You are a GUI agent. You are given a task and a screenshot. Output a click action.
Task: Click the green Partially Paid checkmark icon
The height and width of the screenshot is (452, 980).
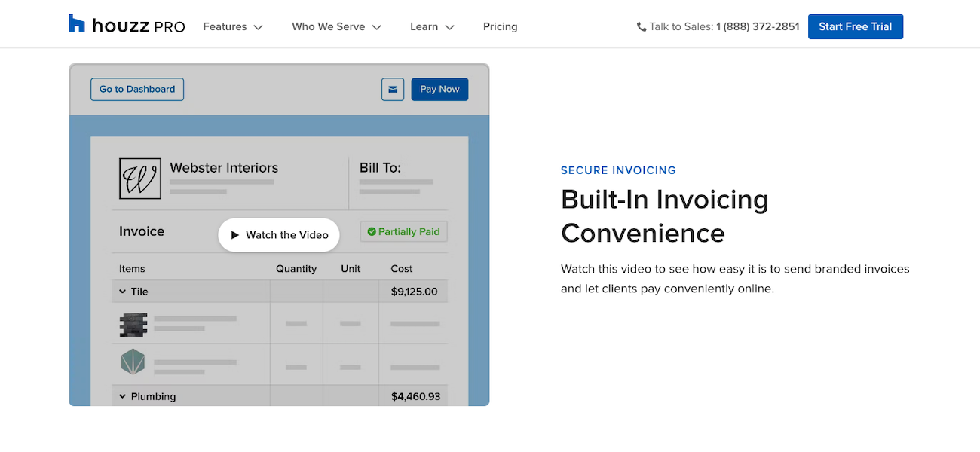[x=371, y=232]
